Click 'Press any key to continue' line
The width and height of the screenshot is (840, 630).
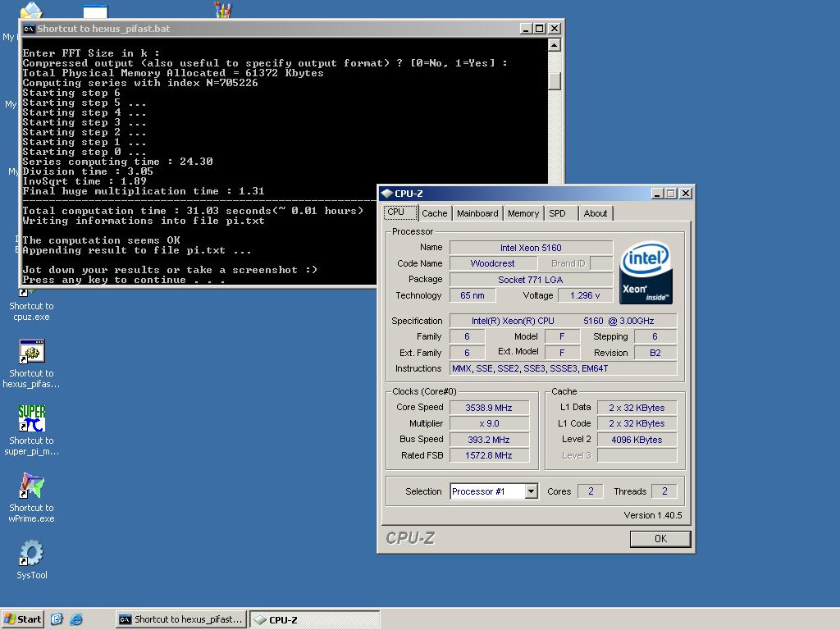pyautogui.click(x=123, y=280)
